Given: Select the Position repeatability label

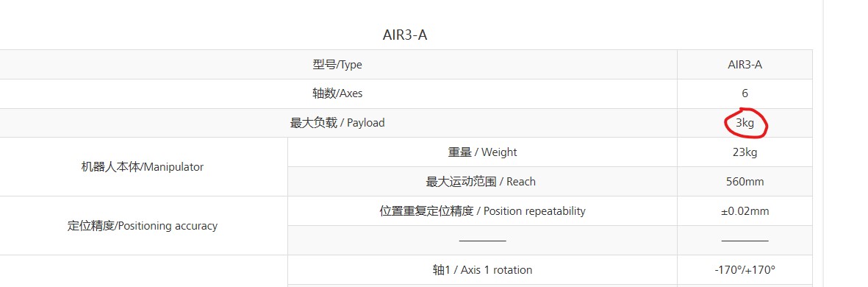Looking at the screenshot, I should (x=482, y=211).
